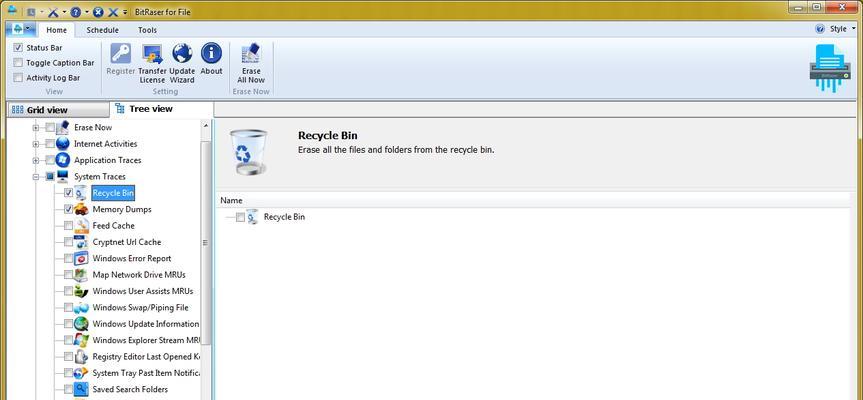The height and width of the screenshot is (400, 863).
Task: Click the Saved Search Folders icon
Action: coord(81,389)
